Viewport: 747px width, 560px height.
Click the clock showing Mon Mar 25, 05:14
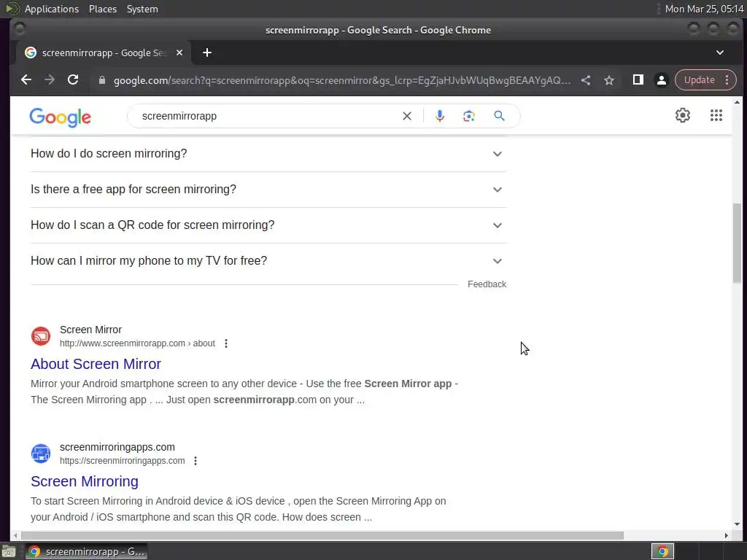pos(704,9)
